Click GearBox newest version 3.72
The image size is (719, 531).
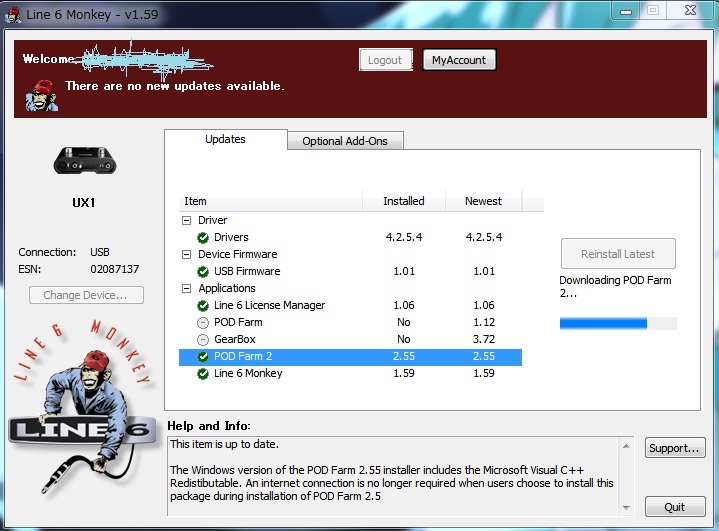[x=484, y=340]
